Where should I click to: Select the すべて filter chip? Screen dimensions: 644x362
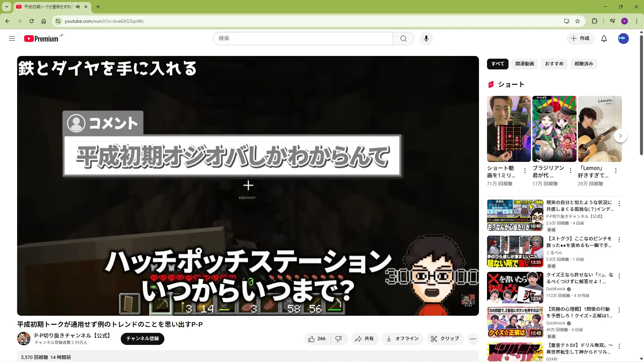497,64
